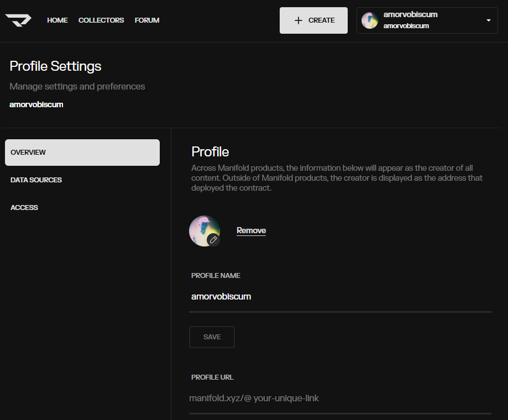
Task: Click the pencil edit icon on avatar
Action: (x=213, y=240)
